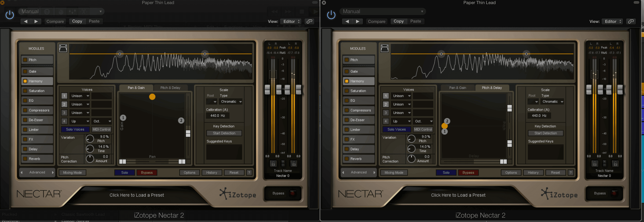Adjust Variation Pitch knob in left window

[x=90, y=139]
